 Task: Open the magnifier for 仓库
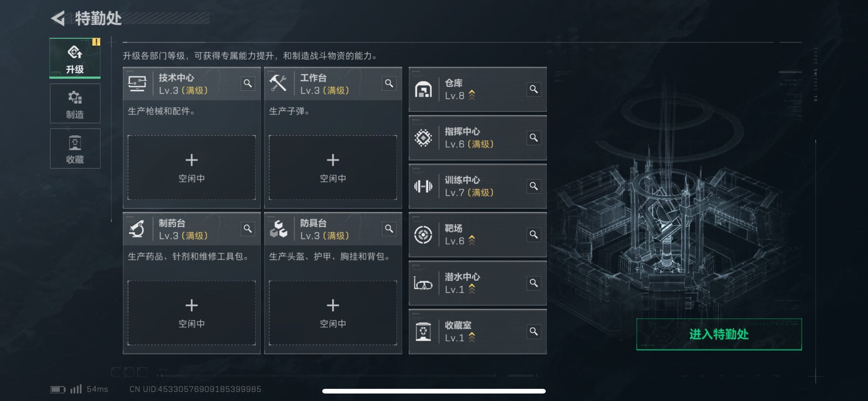[534, 89]
